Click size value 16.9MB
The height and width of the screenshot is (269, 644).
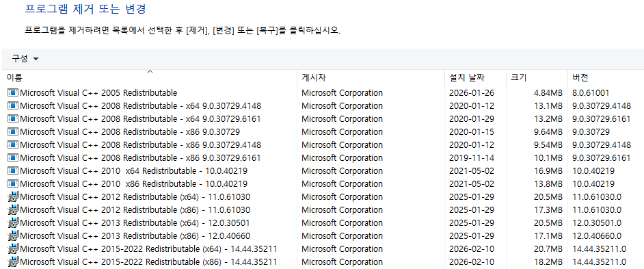[548, 170]
